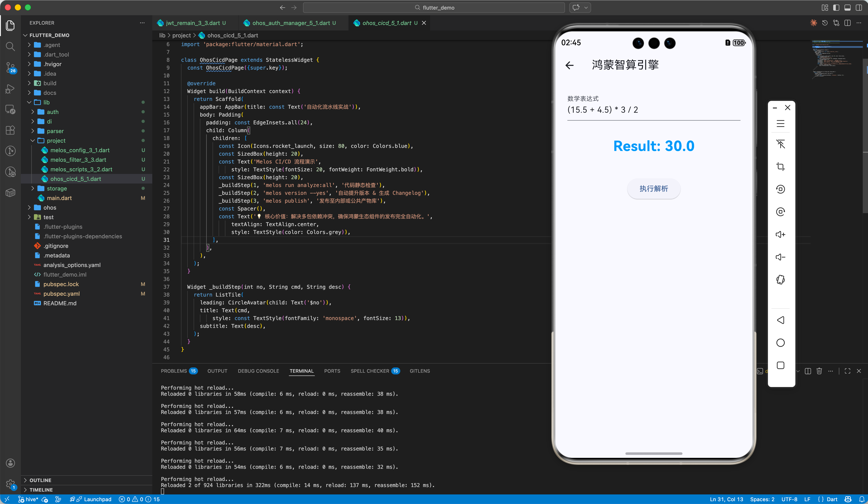Expand the OUTLINE section

coord(40,480)
